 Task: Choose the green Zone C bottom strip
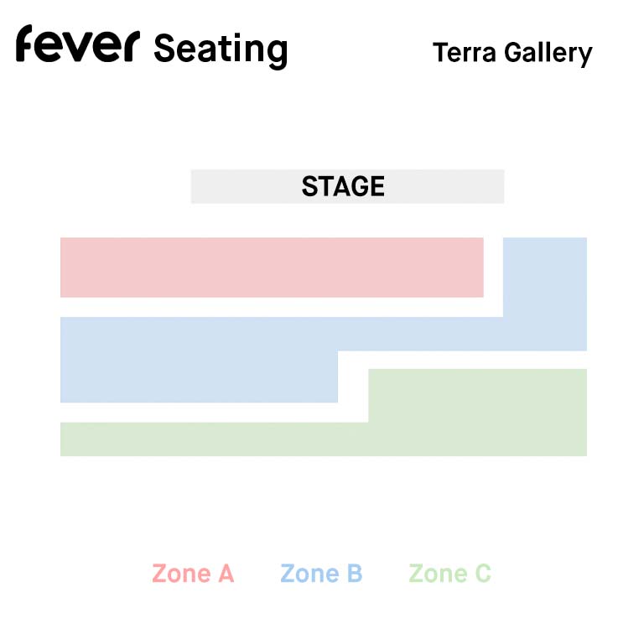(x=324, y=439)
